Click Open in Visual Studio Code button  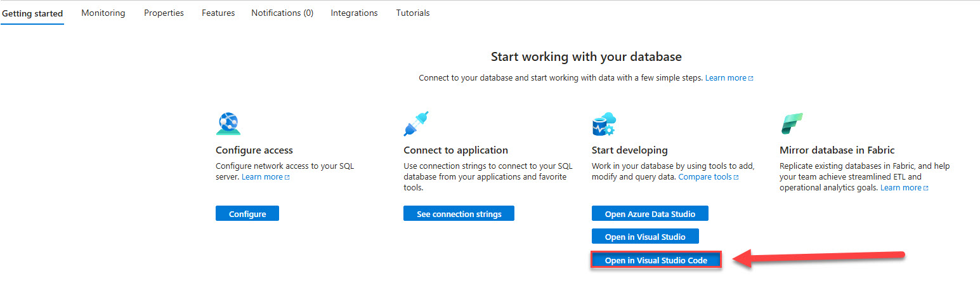(x=656, y=260)
